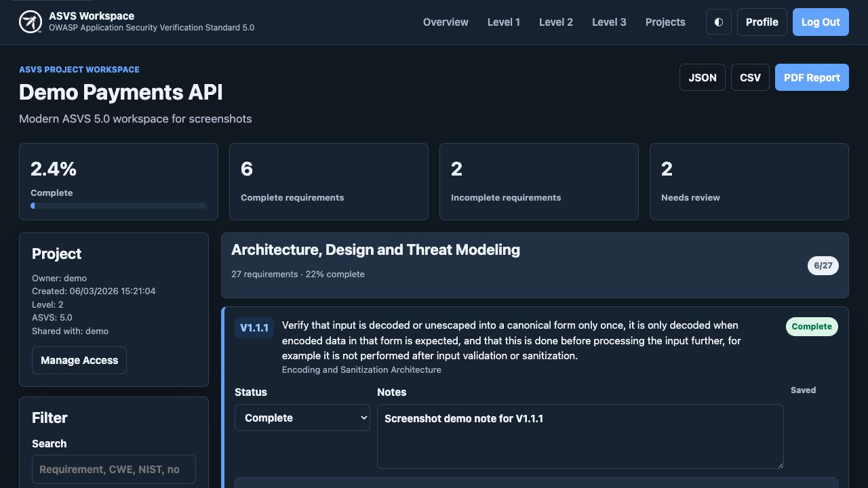Export project as JSON
Image resolution: width=868 pixels, height=488 pixels.
[x=703, y=77]
